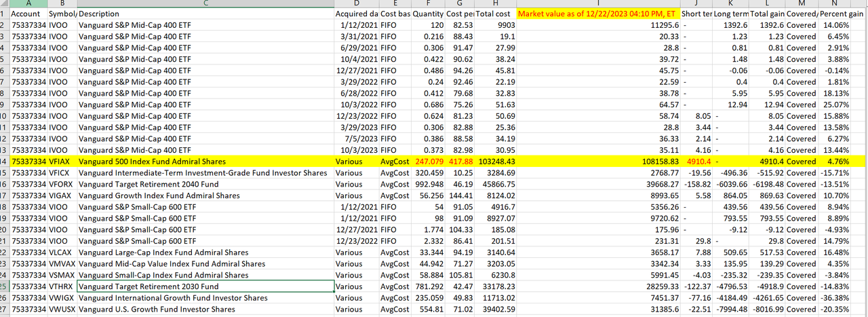Click 'Vanguard International Growth Fund Investor Shares' cell
This screenshot has width=868, height=317.
(x=205, y=298)
